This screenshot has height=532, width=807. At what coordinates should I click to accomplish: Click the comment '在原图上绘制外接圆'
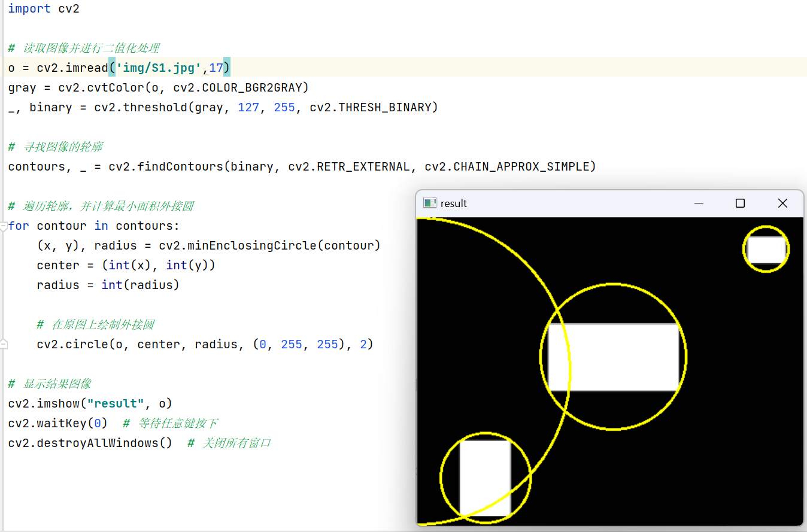(x=103, y=325)
